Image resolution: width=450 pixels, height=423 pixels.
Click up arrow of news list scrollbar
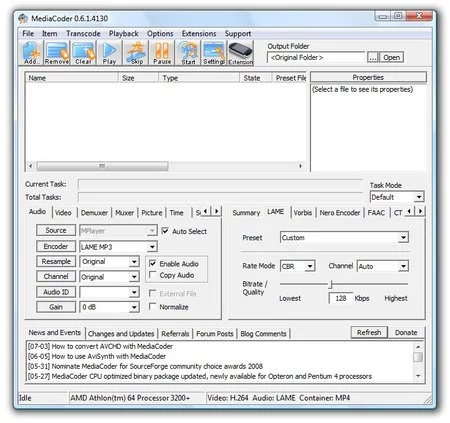click(418, 347)
